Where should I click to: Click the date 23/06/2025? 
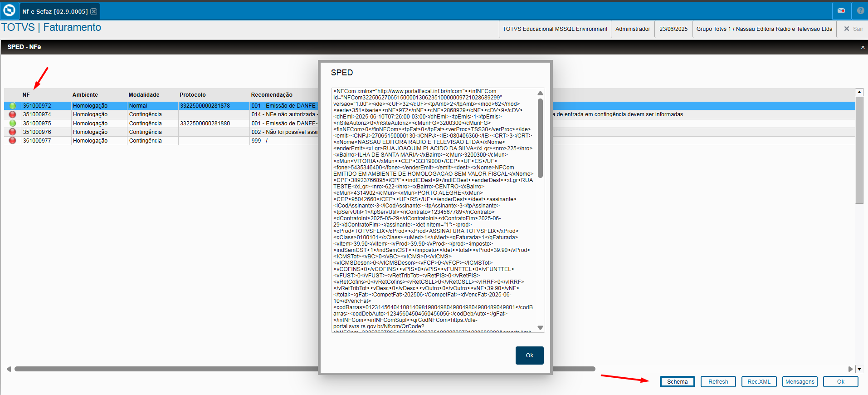tap(673, 29)
